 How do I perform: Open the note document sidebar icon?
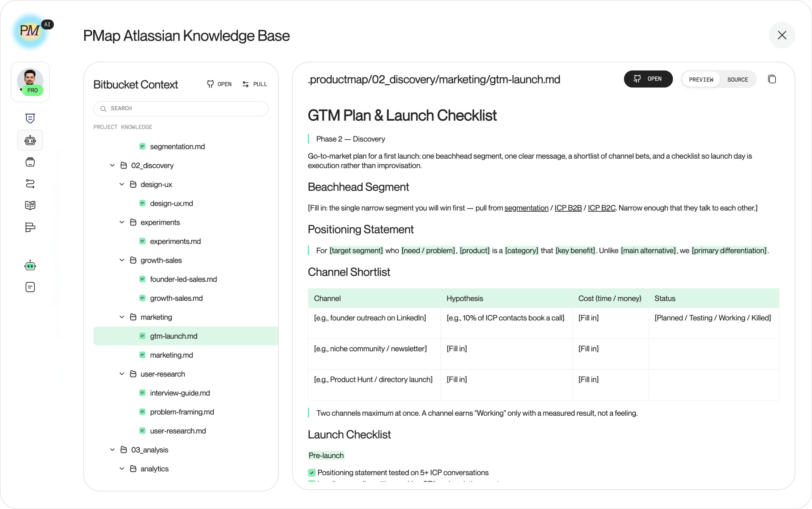[x=30, y=287]
